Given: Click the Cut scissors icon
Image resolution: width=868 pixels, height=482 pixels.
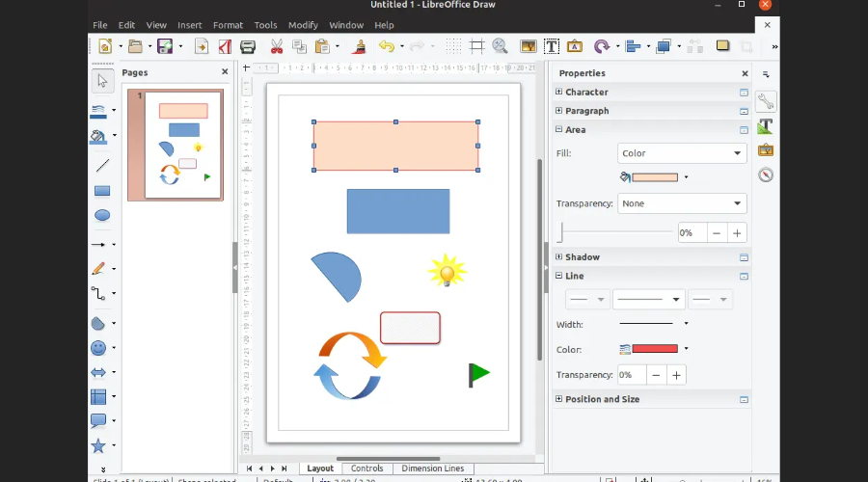Looking at the screenshot, I should pos(276,46).
